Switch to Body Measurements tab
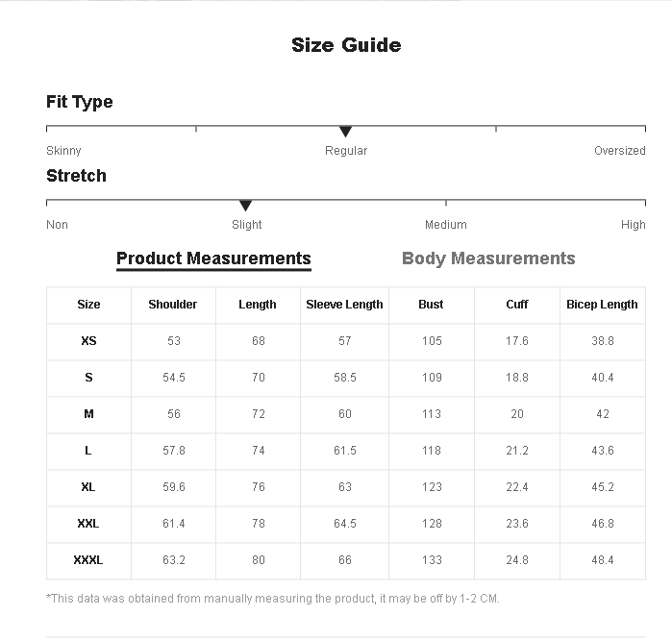This screenshot has height=640, width=672. coord(488,258)
